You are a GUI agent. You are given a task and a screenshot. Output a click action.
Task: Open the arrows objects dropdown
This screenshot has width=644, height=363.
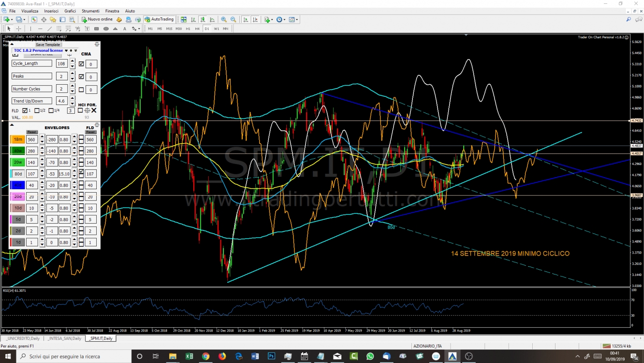click(139, 29)
